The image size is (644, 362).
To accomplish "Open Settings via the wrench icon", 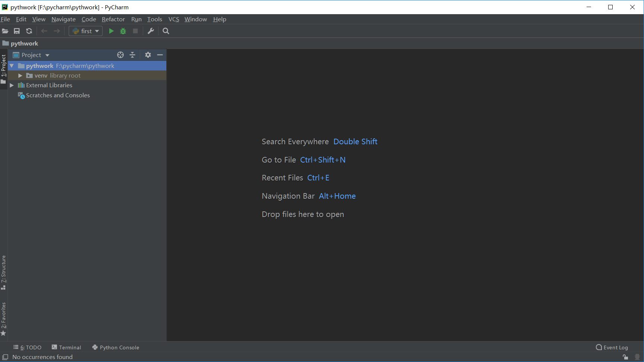I will (151, 31).
